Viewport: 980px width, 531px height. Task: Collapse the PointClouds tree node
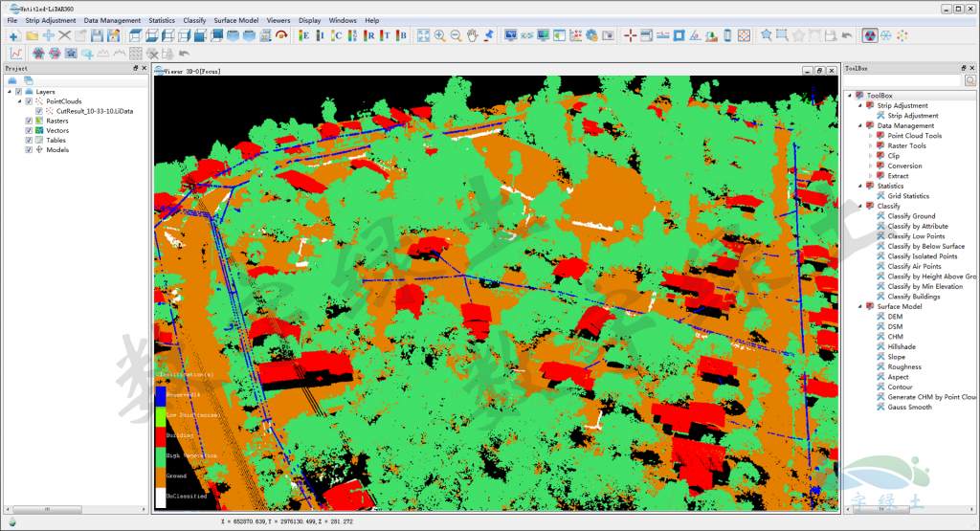19,101
